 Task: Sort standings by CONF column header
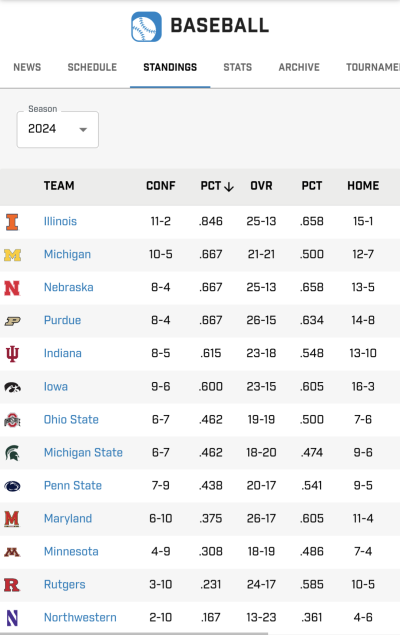[161, 186]
